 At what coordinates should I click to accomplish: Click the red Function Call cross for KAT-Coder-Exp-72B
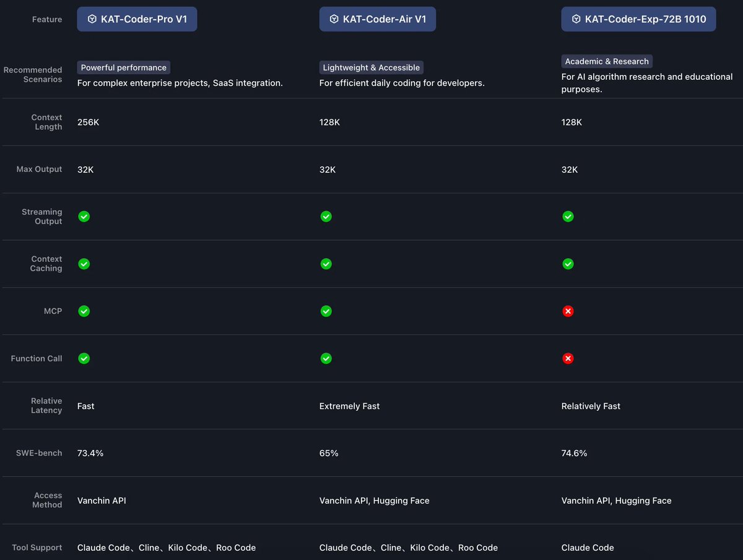(568, 358)
